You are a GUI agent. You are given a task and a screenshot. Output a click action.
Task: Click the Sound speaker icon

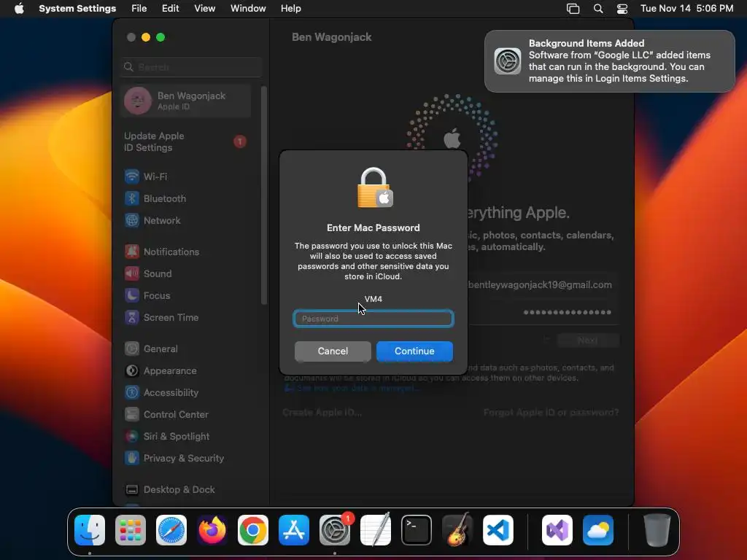point(132,273)
